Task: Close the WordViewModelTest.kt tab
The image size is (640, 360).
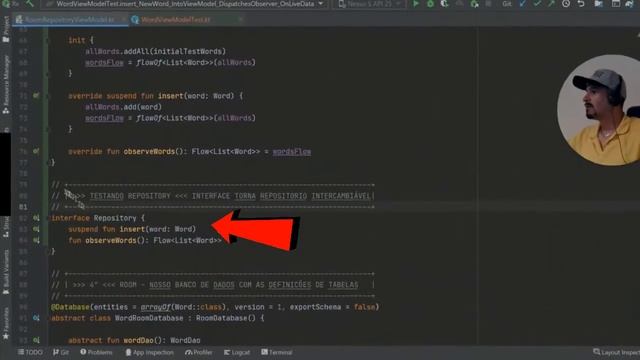Action: click(240, 20)
